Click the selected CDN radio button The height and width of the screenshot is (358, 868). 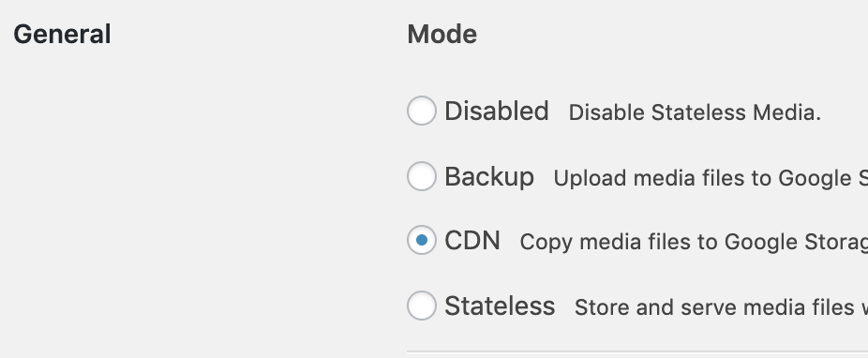click(x=421, y=240)
